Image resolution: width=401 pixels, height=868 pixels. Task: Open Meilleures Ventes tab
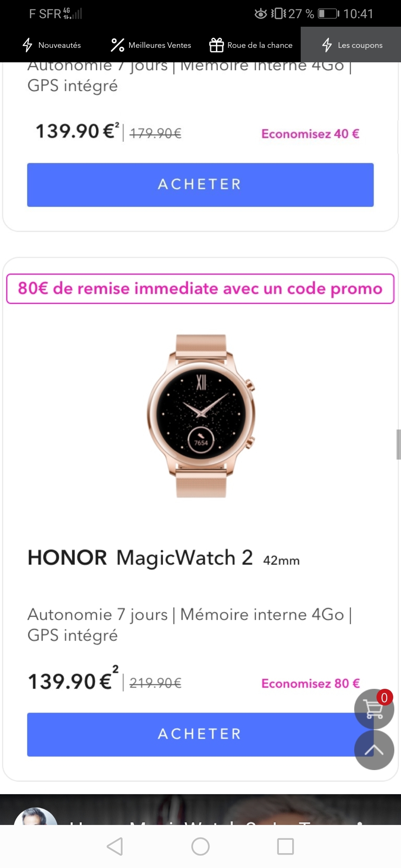[150, 45]
